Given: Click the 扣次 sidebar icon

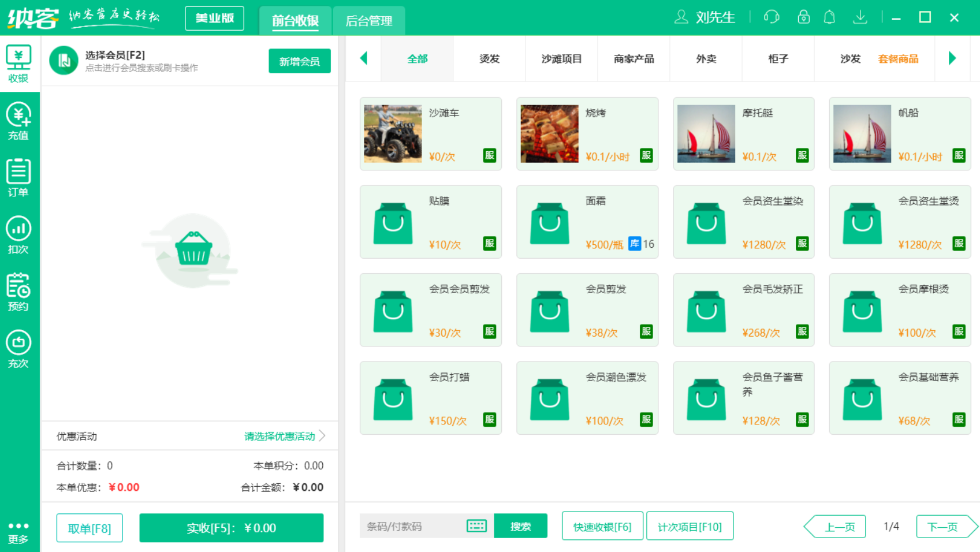Looking at the screenshot, I should tap(19, 234).
